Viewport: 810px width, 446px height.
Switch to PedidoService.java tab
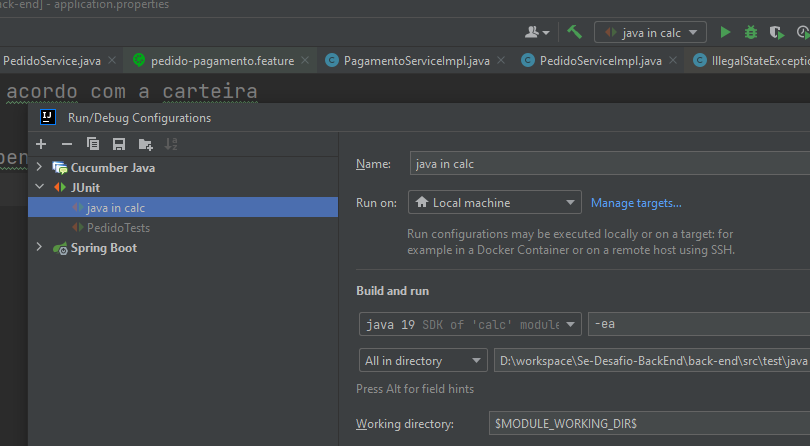[52, 61]
